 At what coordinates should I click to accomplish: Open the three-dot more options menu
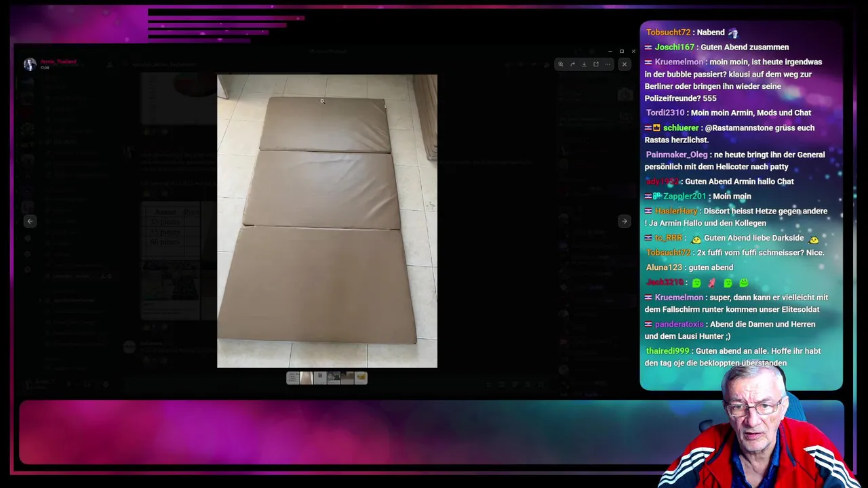coord(608,64)
